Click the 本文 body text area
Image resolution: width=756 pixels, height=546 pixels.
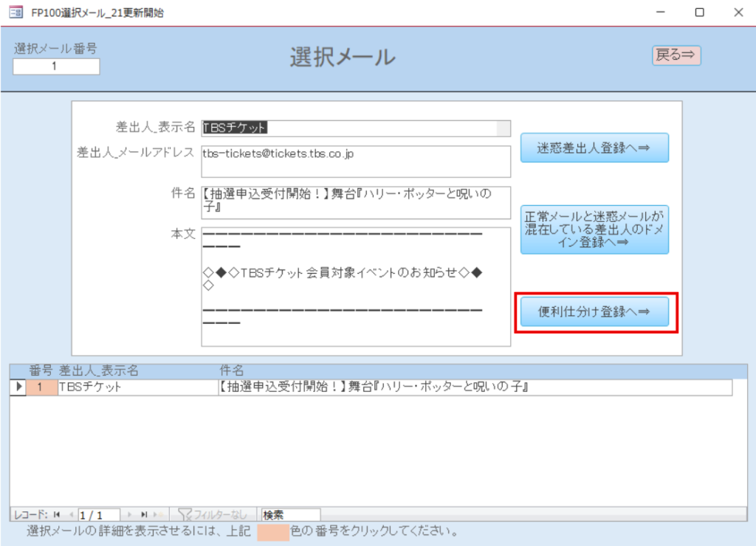pyautogui.click(x=356, y=286)
